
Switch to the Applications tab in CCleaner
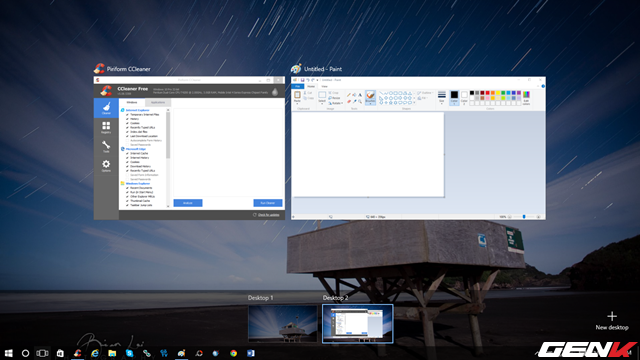[158, 102]
